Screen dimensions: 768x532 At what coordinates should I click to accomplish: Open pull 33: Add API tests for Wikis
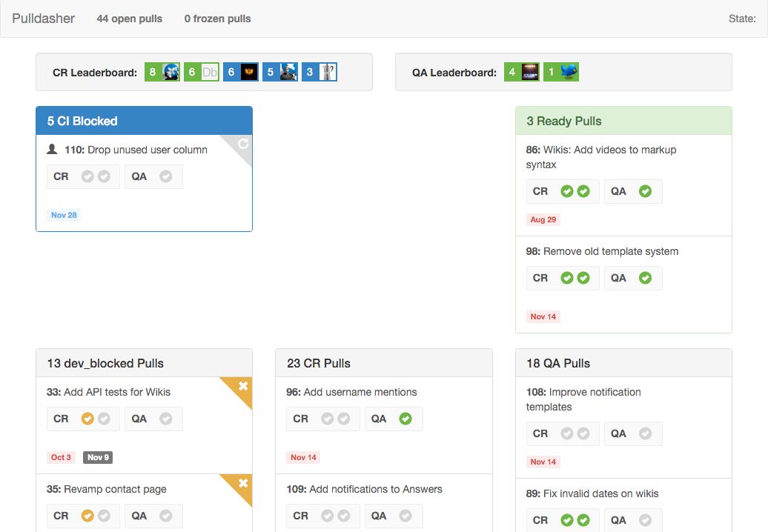pyautogui.click(x=109, y=392)
